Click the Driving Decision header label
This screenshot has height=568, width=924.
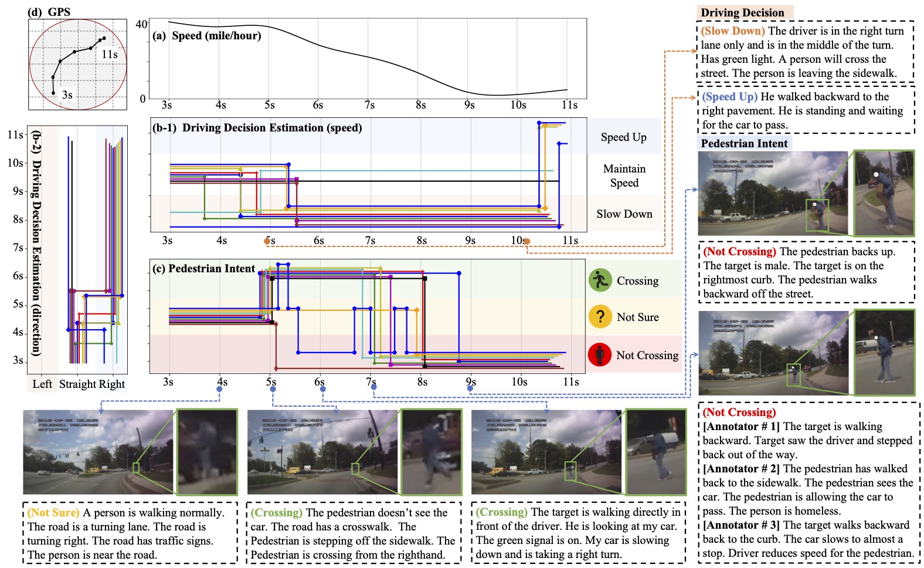pyautogui.click(x=742, y=12)
